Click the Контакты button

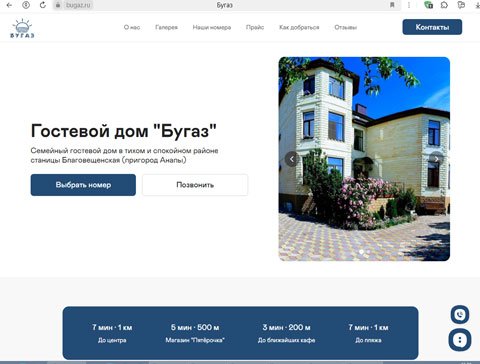tap(432, 27)
